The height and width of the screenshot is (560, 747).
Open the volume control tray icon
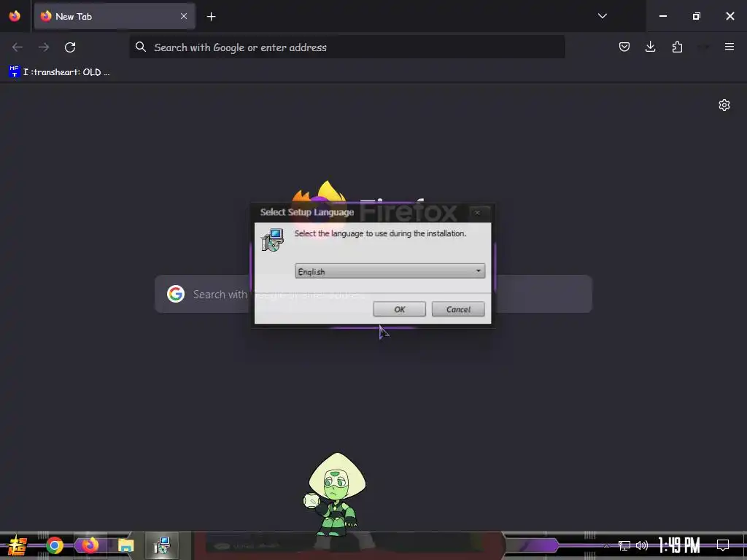[642, 545]
